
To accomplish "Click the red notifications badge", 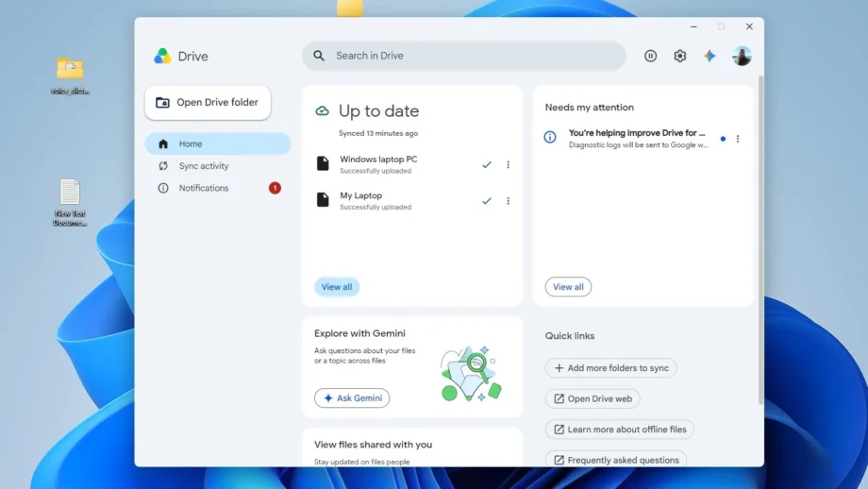I will tap(275, 188).
